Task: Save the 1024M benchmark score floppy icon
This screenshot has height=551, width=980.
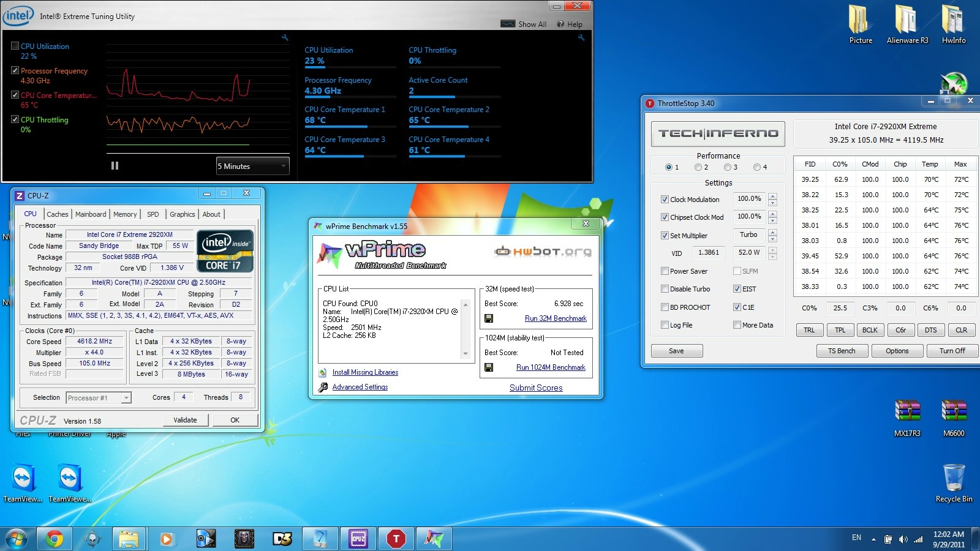Action: coord(489,367)
